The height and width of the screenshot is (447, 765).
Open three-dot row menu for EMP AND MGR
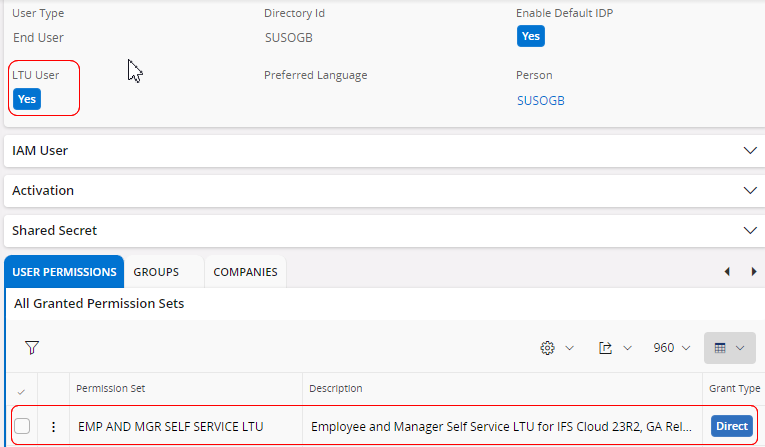point(53,427)
